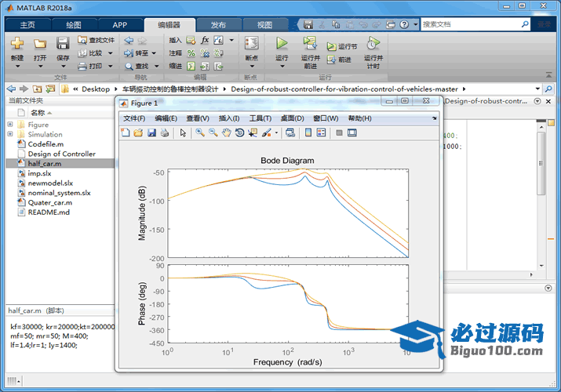
Task: Select Quater_car.m in the file list
Action: pos(49,202)
